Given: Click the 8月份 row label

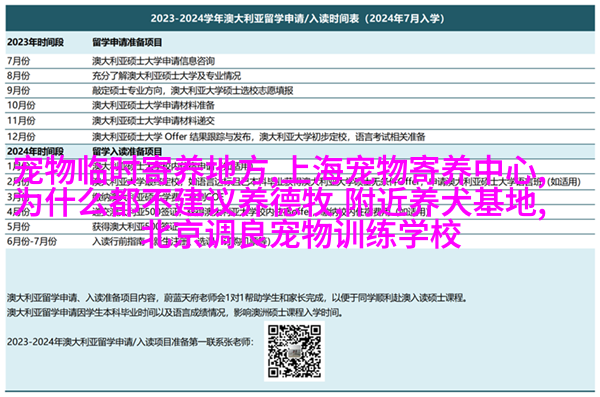Looking at the screenshot, I should click(x=18, y=76).
